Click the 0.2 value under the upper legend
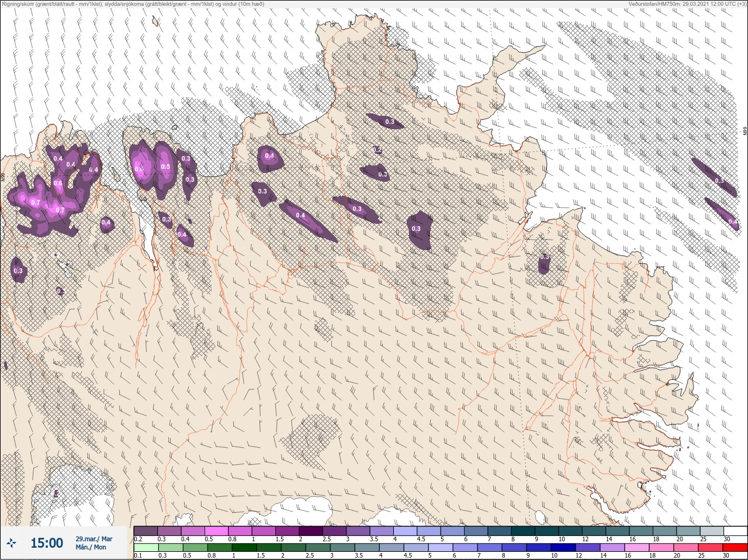This screenshot has width=748, height=560. (x=138, y=539)
